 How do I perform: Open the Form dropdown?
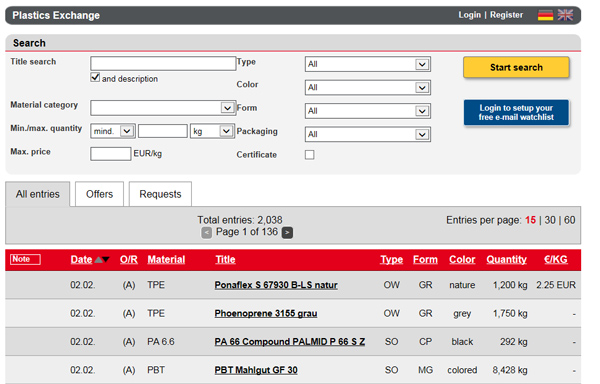click(368, 111)
